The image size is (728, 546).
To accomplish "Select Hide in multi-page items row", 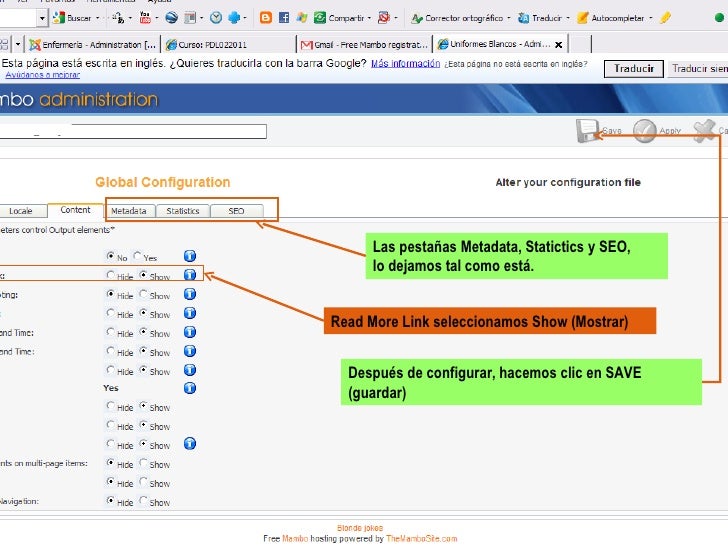I will [x=110, y=462].
